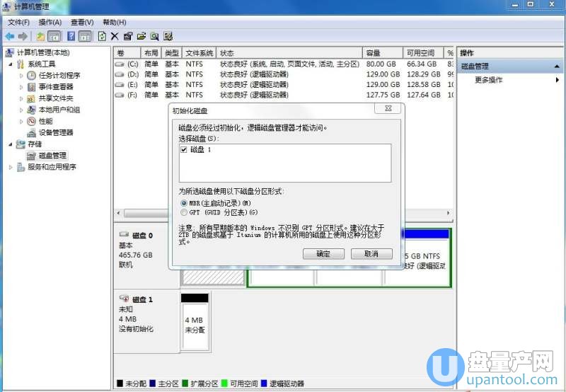Screen dimensions: 566x392
Task: Select MBR (主启动记录) partition style
Action: (184, 203)
